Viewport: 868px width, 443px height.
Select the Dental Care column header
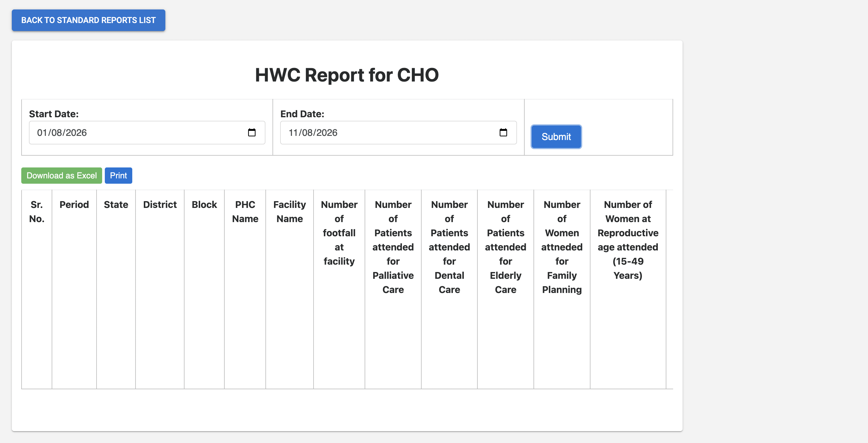449,247
